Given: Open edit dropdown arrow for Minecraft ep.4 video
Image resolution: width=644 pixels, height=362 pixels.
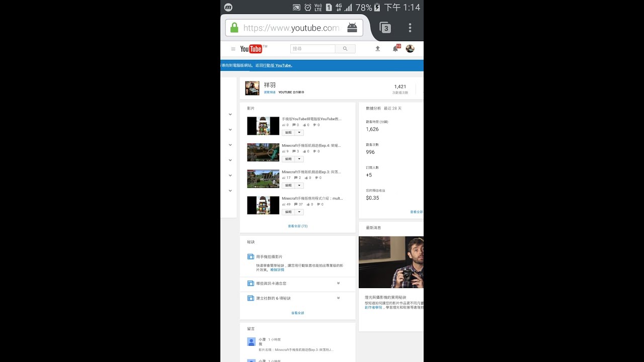Looking at the screenshot, I should pos(299,159).
